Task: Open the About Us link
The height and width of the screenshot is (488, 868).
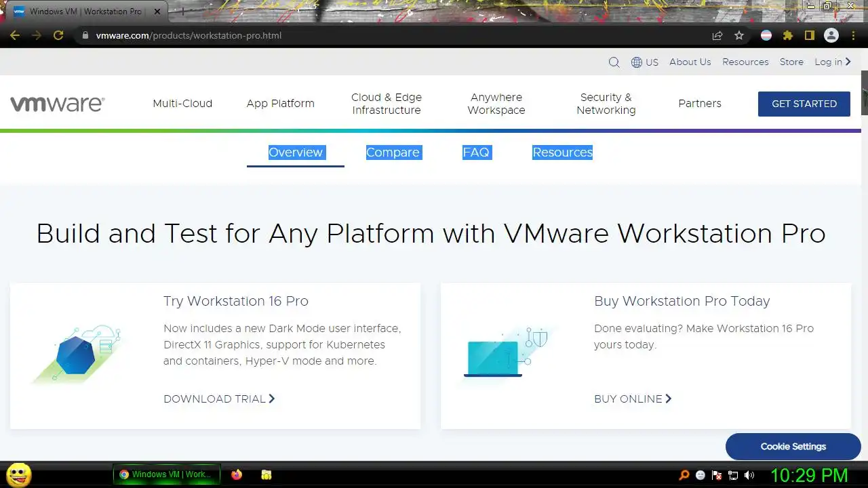Action: click(690, 62)
